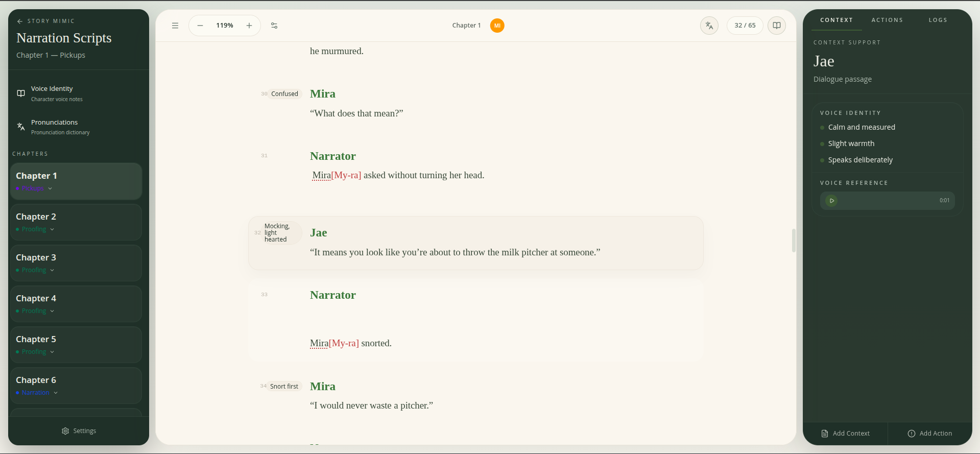Click the Jae heading in context panel

point(824,61)
